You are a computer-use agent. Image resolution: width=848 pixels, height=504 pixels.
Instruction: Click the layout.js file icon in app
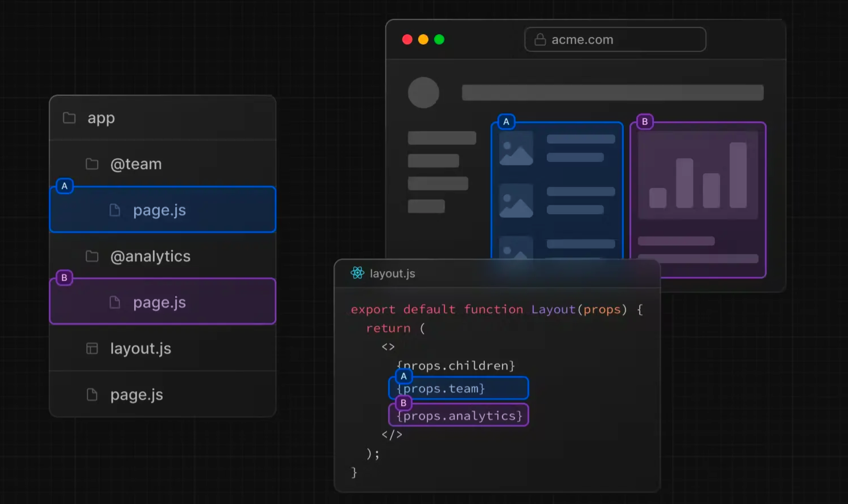click(92, 349)
